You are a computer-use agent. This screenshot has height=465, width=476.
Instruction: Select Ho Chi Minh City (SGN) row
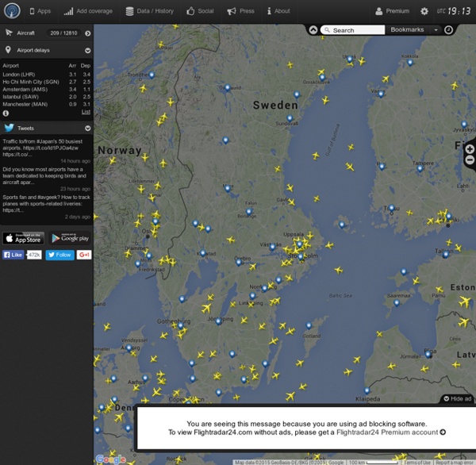[47, 82]
